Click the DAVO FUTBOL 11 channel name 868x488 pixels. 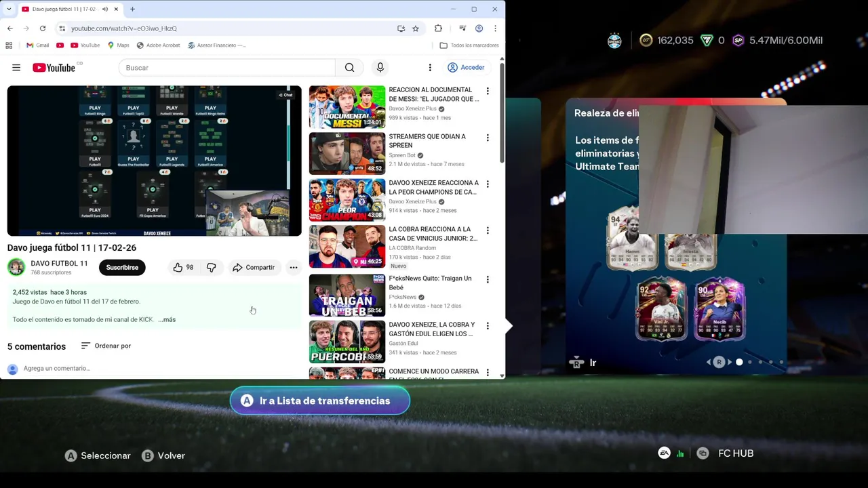[x=59, y=263]
